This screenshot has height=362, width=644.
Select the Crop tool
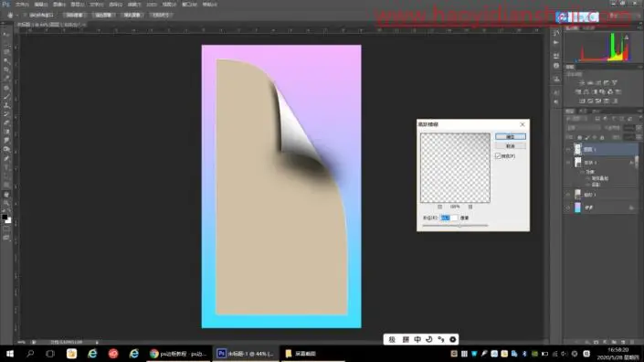click(x=6, y=69)
